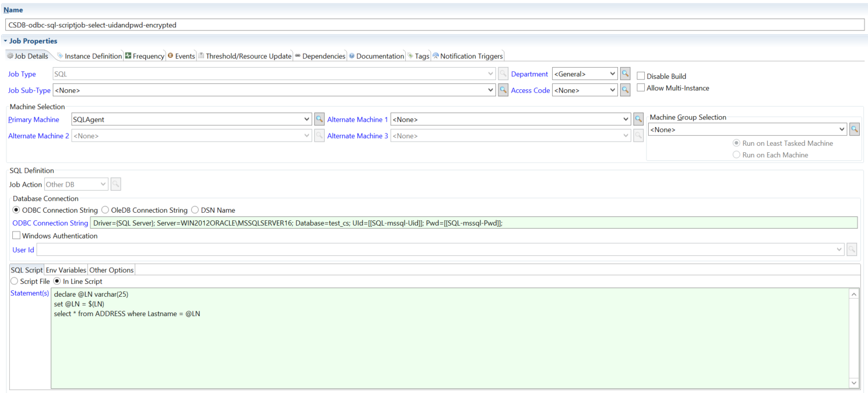This screenshot has width=868, height=393.
Task: Open lookup search next to Job Sub-Type
Action: coord(503,90)
